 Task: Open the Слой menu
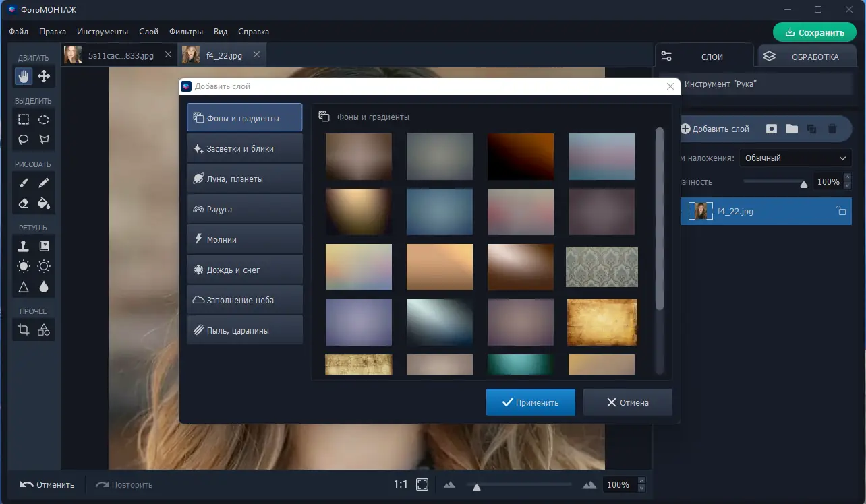pos(148,32)
